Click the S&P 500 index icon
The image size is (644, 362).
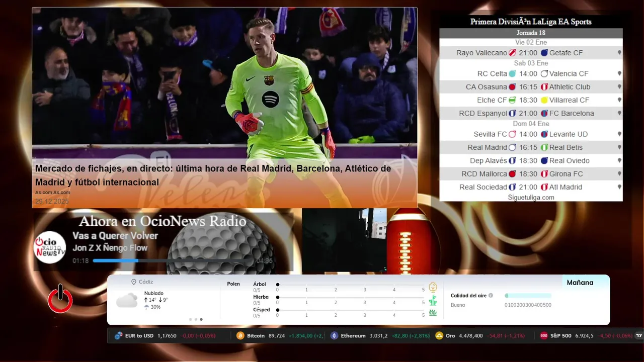click(544, 335)
